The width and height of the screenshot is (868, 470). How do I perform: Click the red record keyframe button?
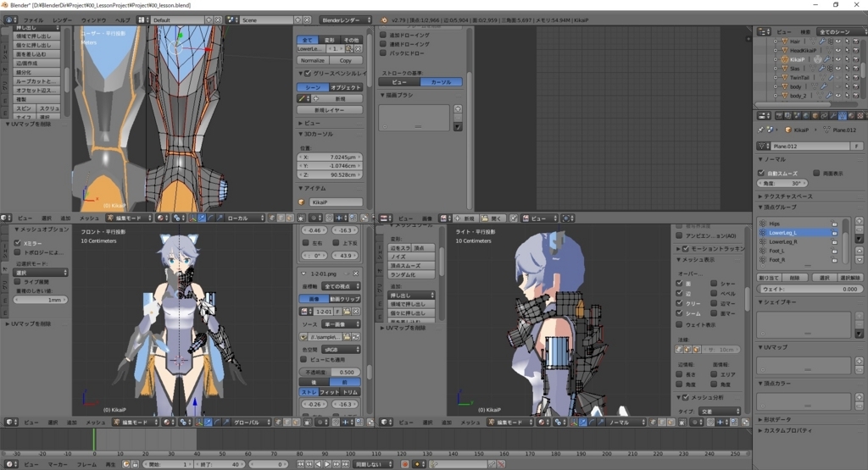click(x=405, y=464)
